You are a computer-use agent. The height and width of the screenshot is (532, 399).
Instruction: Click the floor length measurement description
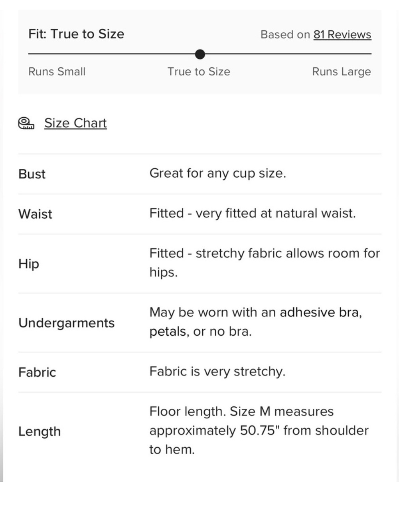point(259,430)
